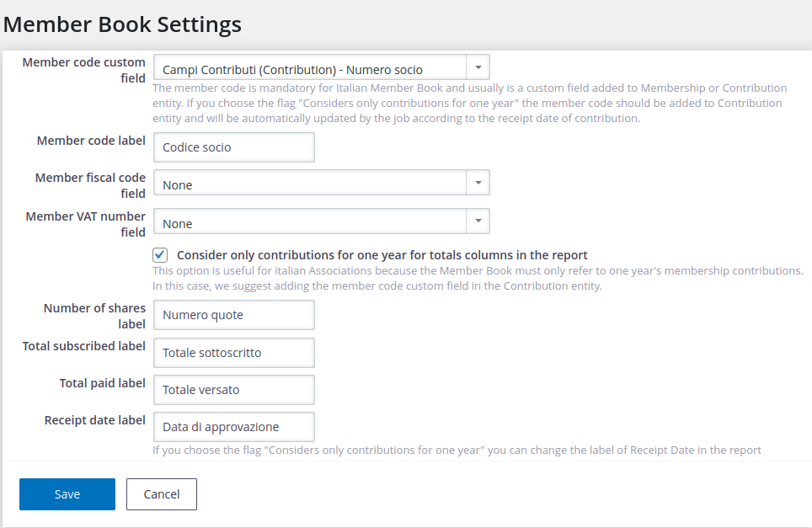Image resolution: width=812 pixels, height=528 pixels.
Task: Edit the Total paid label field
Action: pyautogui.click(x=234, y=390)
